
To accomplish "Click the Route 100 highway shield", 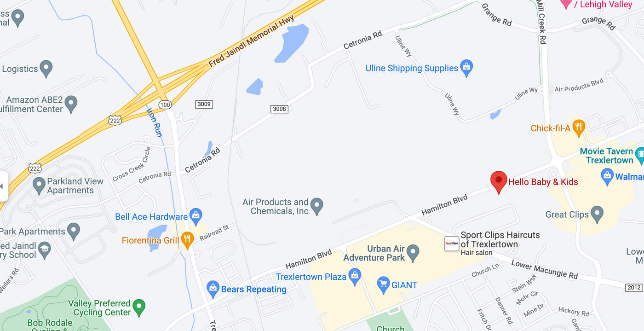I will pos(166,105).
